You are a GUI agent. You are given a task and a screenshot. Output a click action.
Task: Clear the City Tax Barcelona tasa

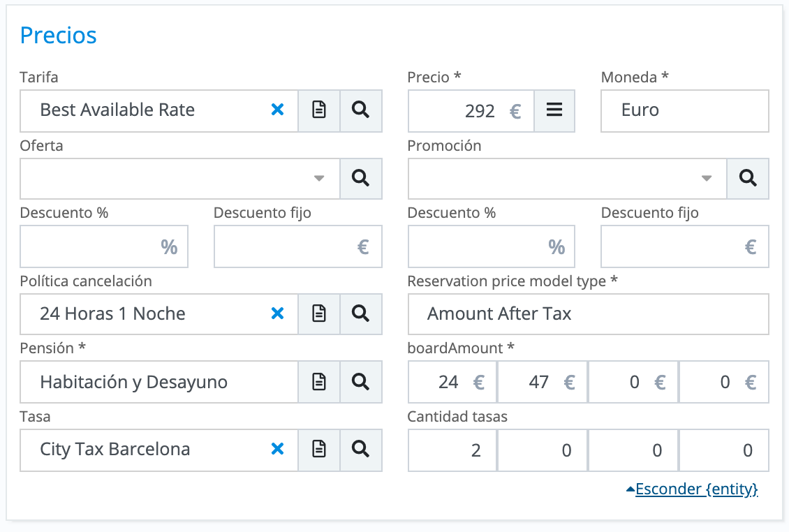click(277, 449)
